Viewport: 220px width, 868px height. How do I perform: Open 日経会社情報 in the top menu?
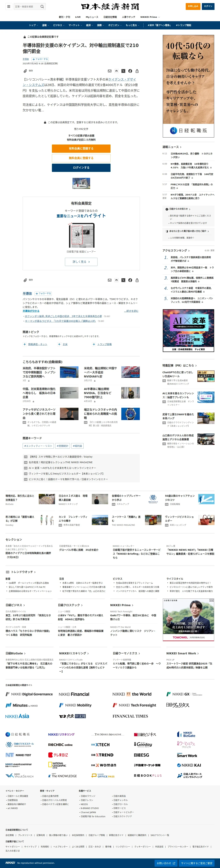(110, 17)
